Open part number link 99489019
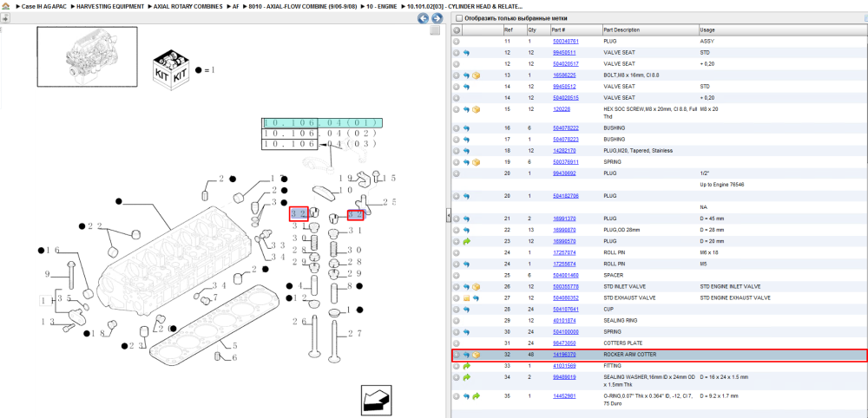The height and width of the screenshot is (418, 868). (x=564, y=377)
